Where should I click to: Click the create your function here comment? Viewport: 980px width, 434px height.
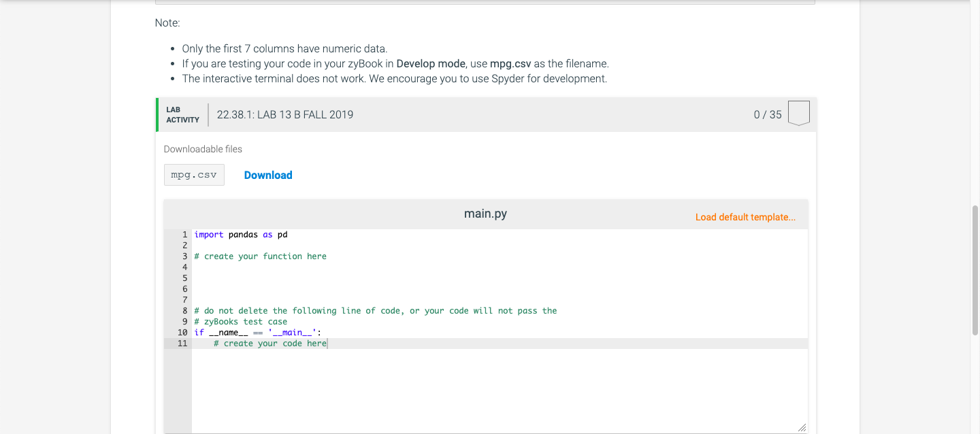260,256
